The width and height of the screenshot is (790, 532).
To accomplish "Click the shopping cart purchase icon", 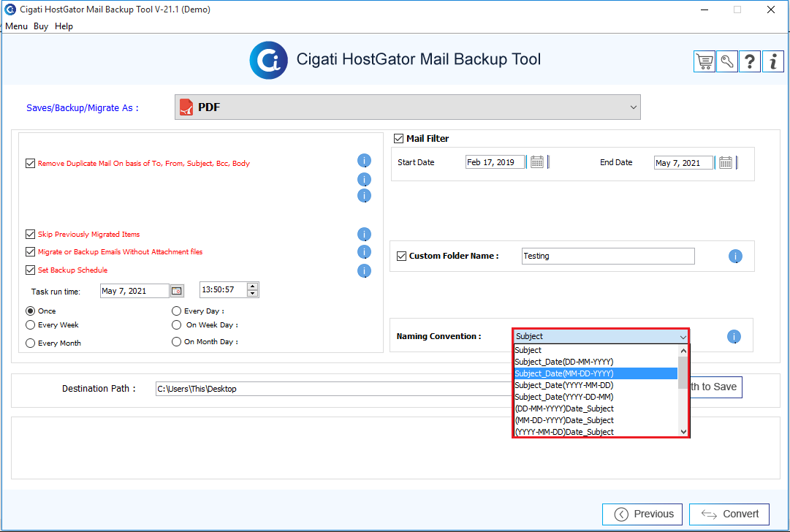I will [x=704, y=61].
